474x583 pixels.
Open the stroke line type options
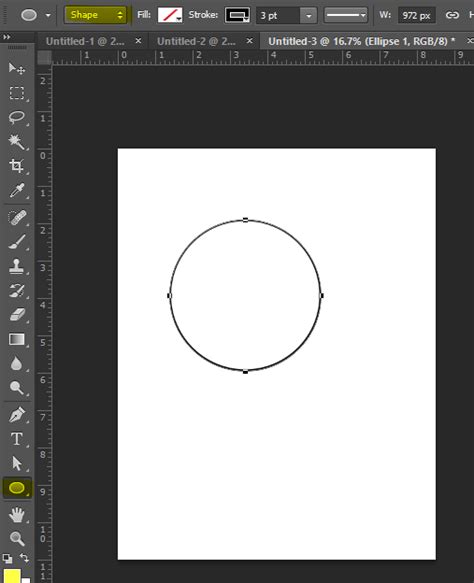point(346,15)
